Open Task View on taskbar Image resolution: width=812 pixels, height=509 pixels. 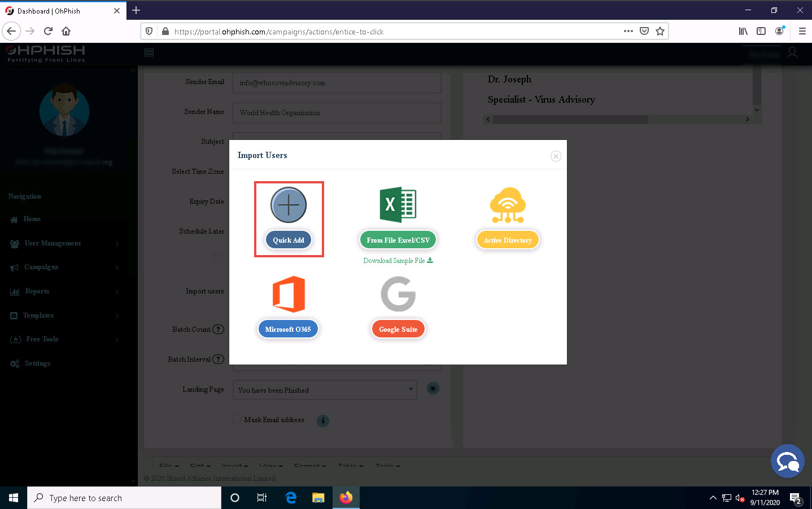[262, 498]
